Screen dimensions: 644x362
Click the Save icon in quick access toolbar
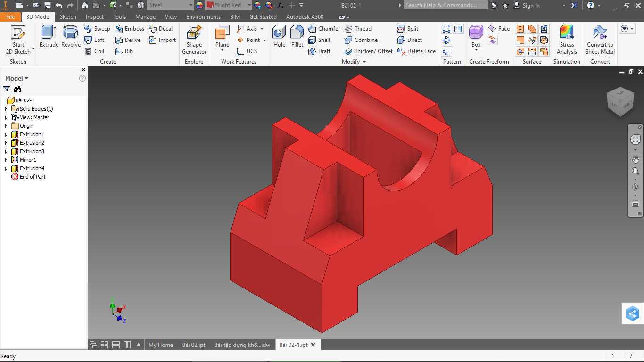click(48, 5)
